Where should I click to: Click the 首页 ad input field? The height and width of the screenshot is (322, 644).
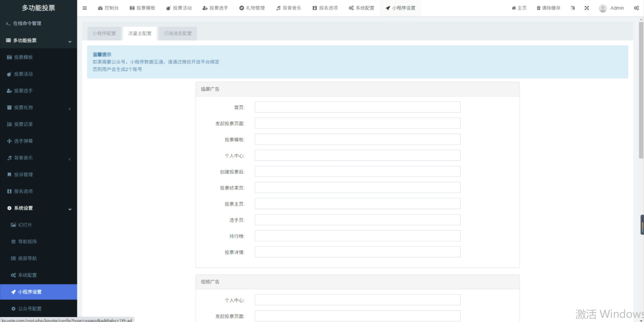(x=358, y=107)
